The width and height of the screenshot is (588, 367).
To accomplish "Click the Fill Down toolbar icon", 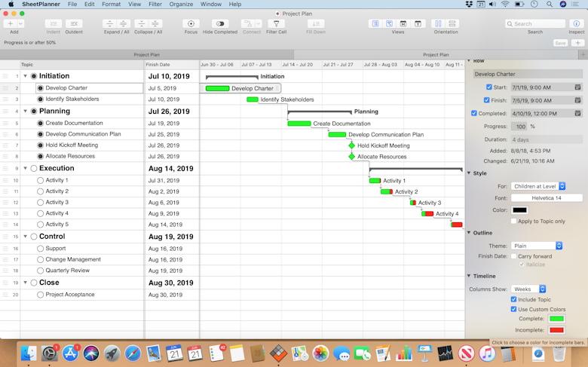I will (x=316, y=23).
